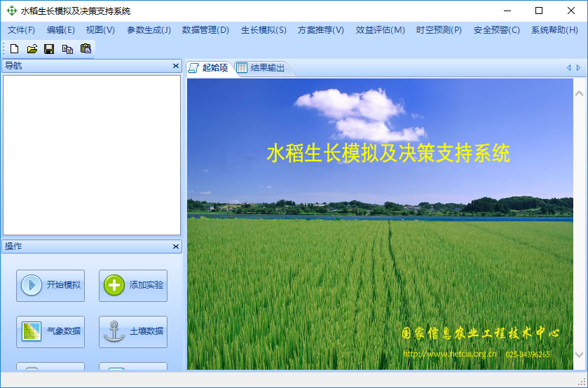Click the New file toolbar icon

click(x=15, y=48)
